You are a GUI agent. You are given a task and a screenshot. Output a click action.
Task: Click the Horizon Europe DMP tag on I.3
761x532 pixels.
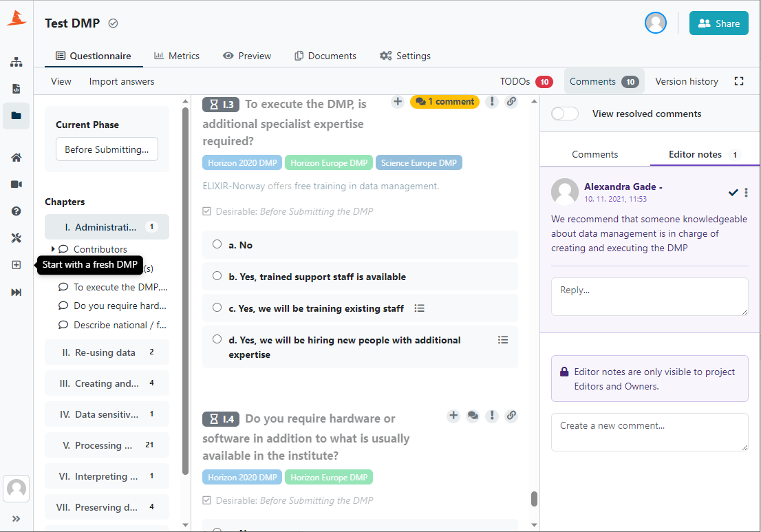329,162
